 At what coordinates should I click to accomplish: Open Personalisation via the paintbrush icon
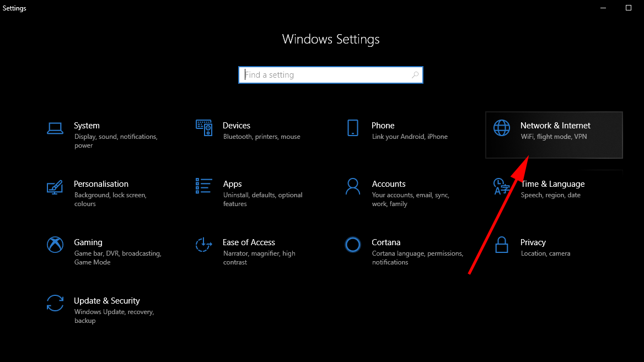point(55,186)
